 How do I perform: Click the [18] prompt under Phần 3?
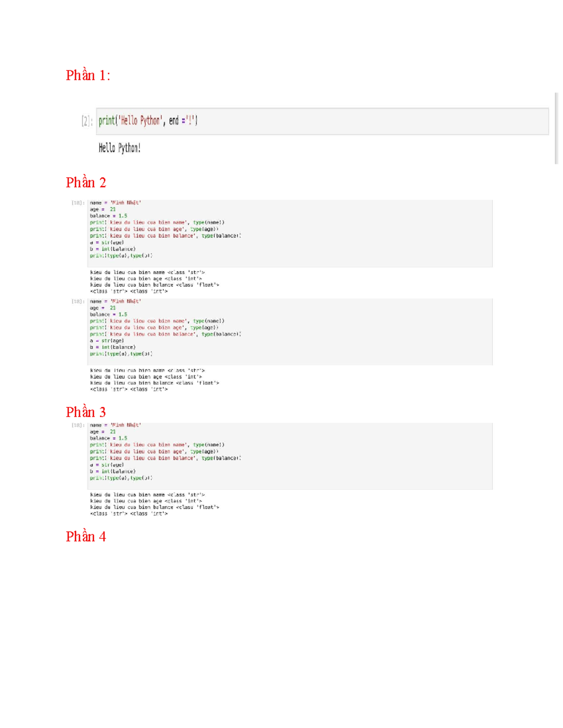point(78,425)
